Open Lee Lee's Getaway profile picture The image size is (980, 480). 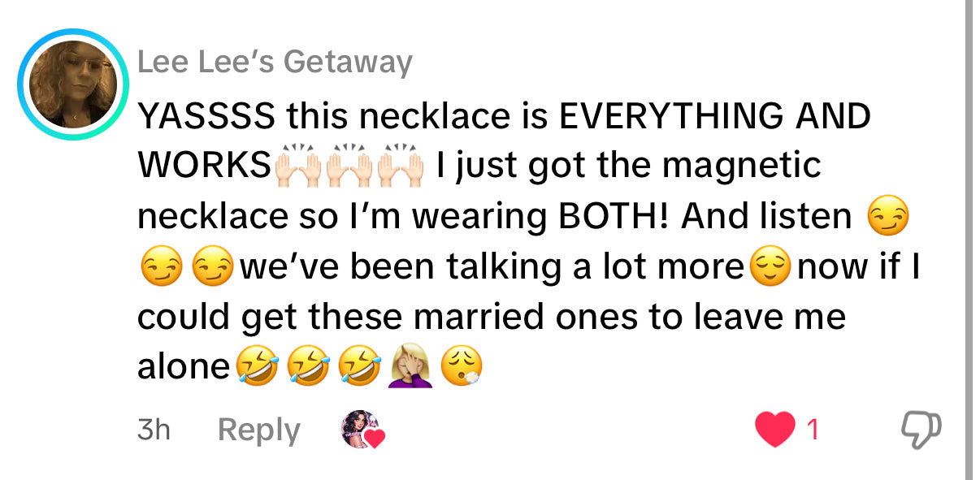pyautogui.click(x=73, y=84)
